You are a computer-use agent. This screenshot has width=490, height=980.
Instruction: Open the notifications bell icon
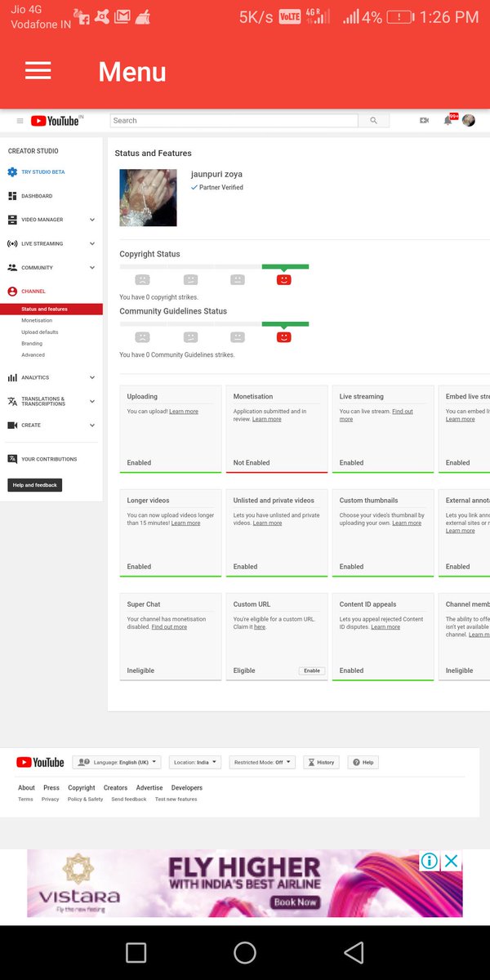point(448,120)
